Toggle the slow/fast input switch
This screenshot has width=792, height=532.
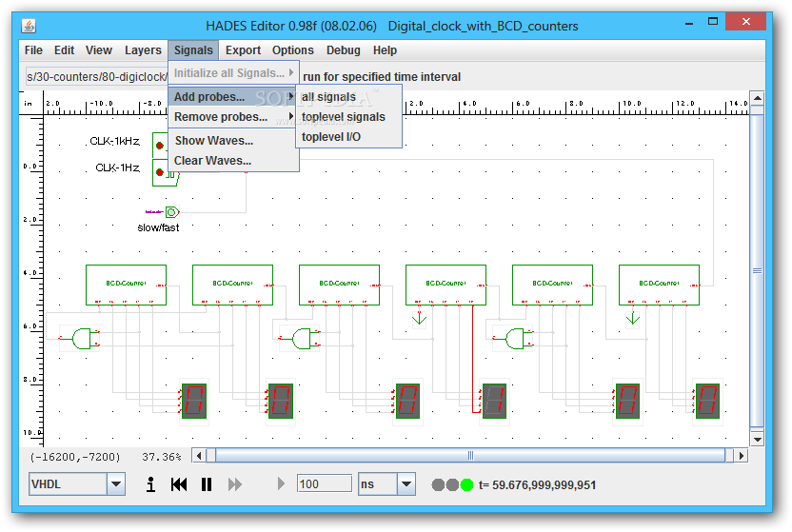pyautogui.click(x=172, y=212)
